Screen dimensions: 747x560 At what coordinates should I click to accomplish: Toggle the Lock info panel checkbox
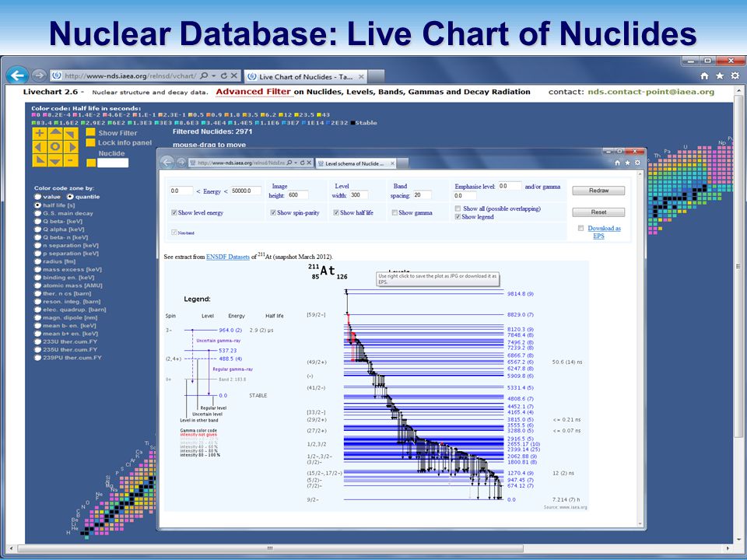click(90, 142)
